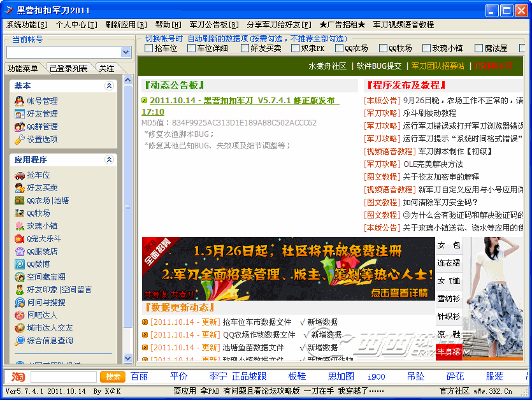The height and width of the screenshot is (400, 532).
Task: Open the 软件BUG提交 link
Action: coord(379,66)
